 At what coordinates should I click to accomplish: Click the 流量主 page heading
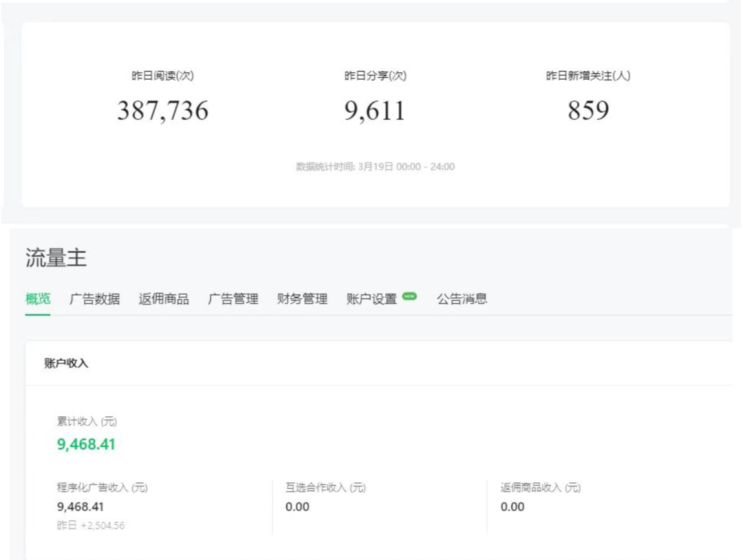[x=54, y=256]
